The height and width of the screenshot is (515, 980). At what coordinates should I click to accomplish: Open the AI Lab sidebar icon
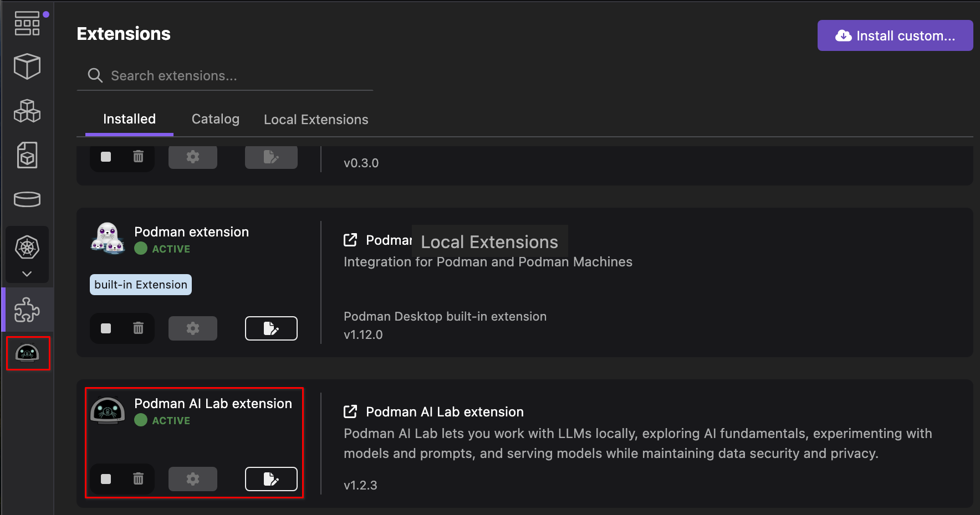coord(28,353)
